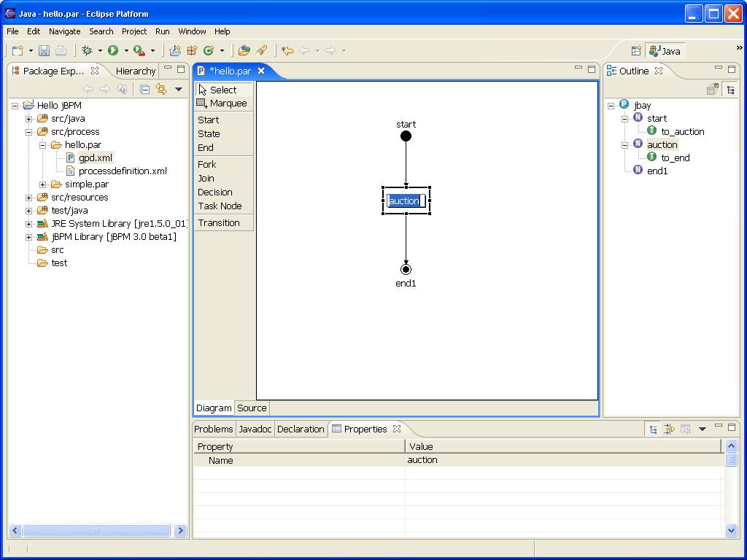Image resolution: width=747 pixels, height=560 pixels.
Task: Collapse the Hello jBPM project
Action: [x=15, y=106]
